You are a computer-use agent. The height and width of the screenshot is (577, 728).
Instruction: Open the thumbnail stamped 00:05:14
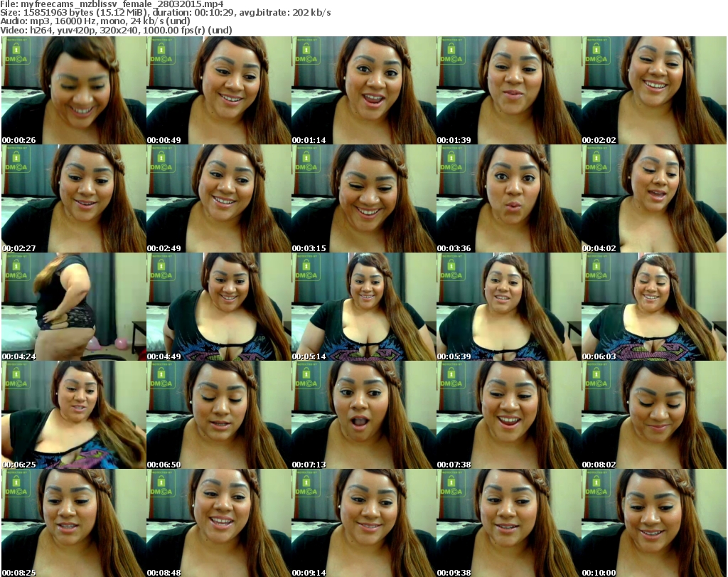coord(363,307)
